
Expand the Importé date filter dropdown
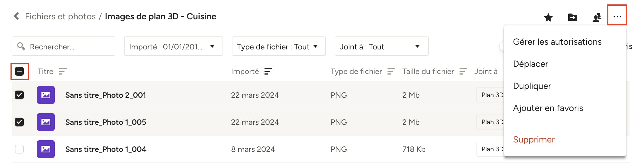(x=174, y=46)
